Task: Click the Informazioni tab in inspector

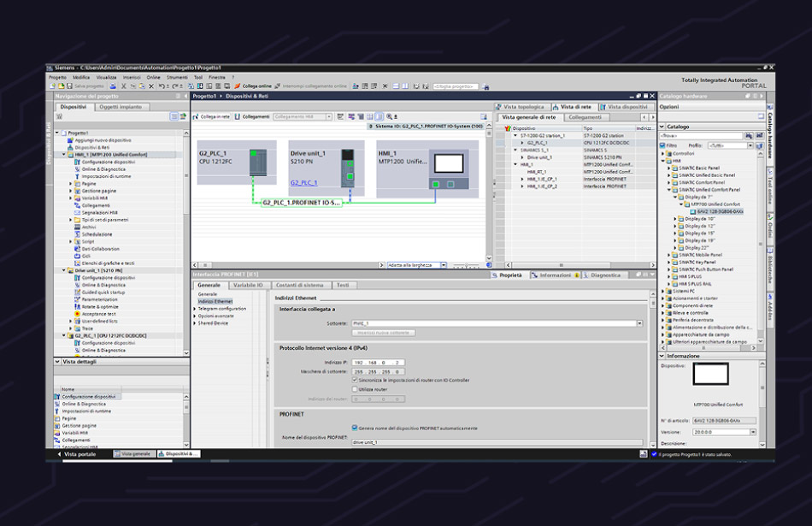Action: (555, 275)
